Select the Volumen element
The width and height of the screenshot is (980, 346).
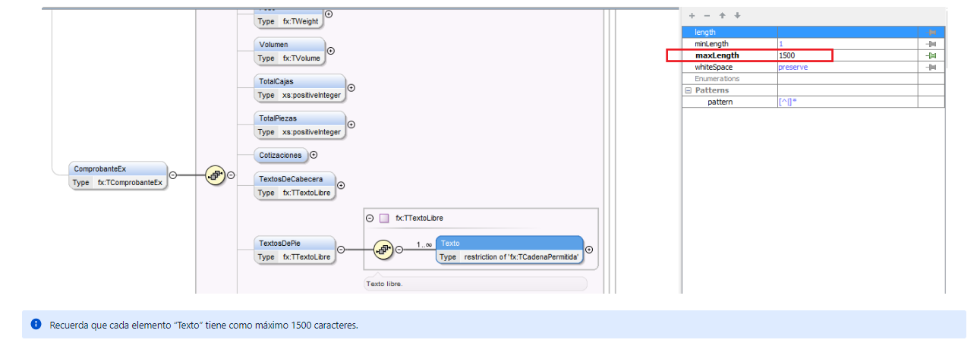(289, 52)
